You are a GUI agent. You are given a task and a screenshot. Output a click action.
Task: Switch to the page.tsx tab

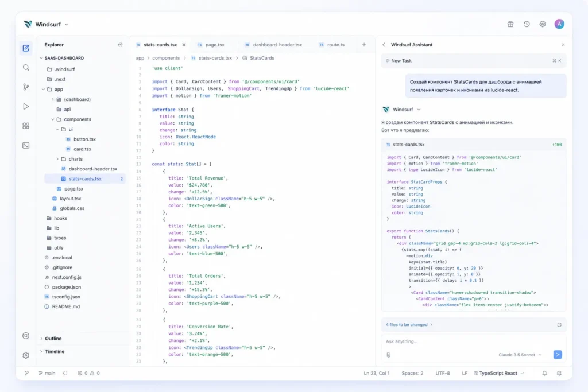click(x=211, y=45)
